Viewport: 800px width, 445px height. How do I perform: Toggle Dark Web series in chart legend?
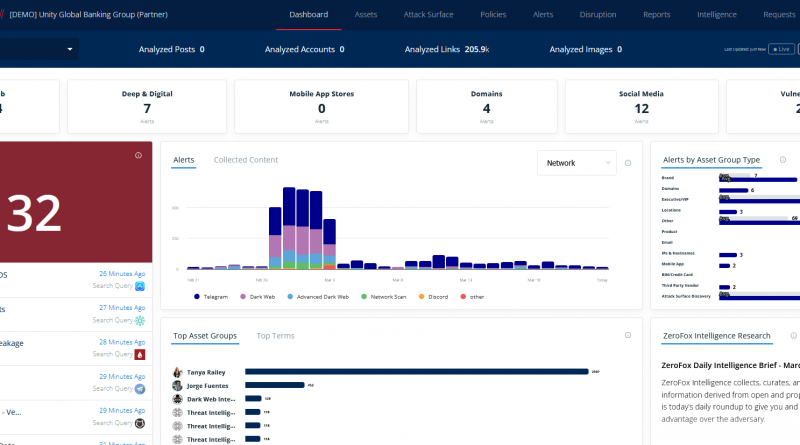point(257,296)
